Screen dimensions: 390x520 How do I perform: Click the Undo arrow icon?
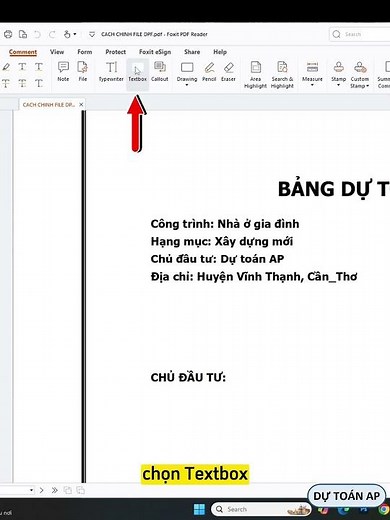tap(37, 34)
